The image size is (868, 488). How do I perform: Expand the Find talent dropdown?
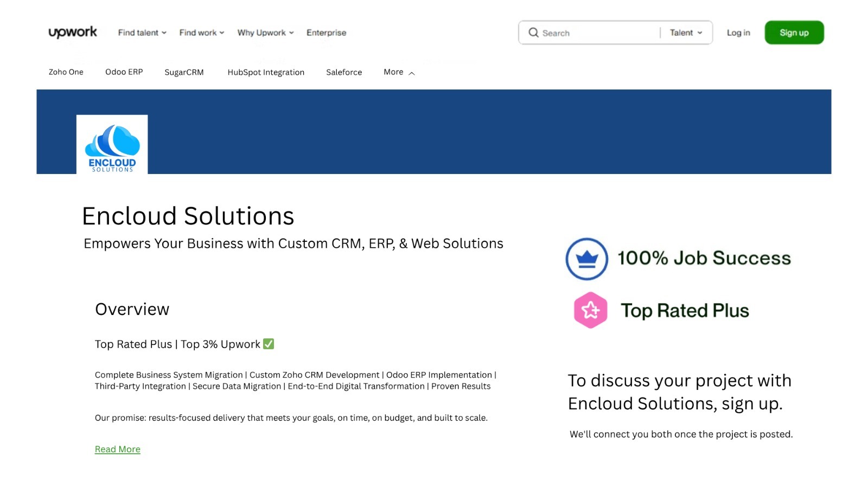(142, 33)
